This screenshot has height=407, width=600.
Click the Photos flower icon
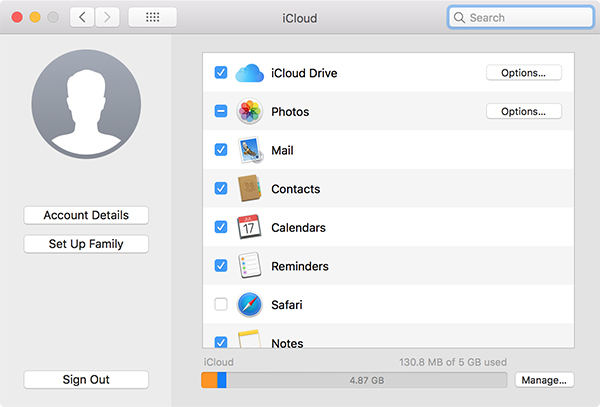249,111
